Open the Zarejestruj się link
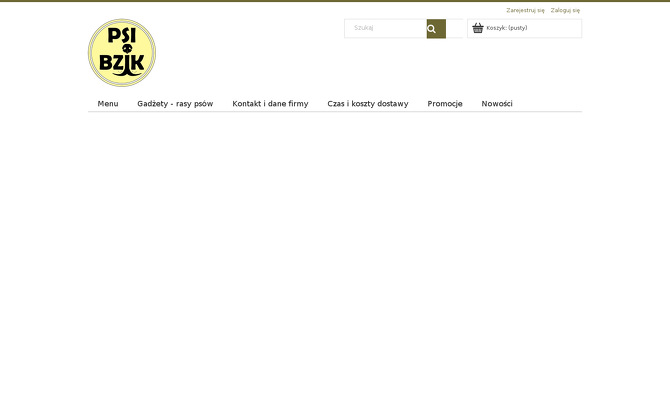Viewport: 670px width, 400px height. pos(525,10)
